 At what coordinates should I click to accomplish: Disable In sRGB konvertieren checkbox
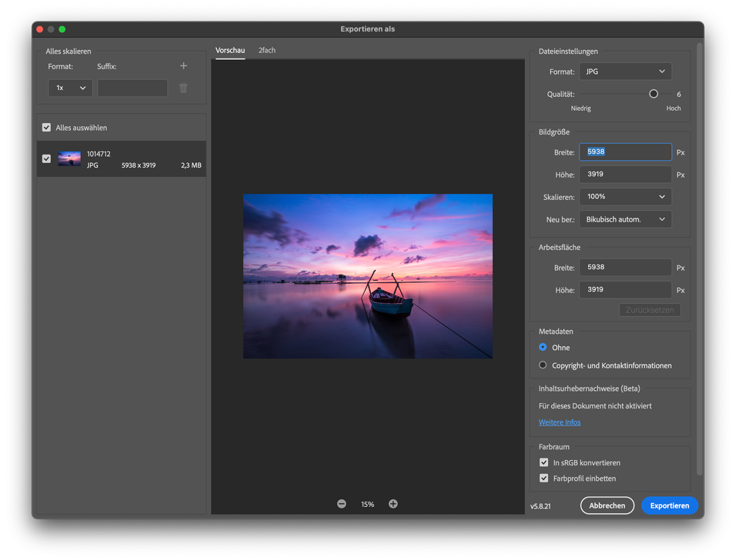coord(544,462)
